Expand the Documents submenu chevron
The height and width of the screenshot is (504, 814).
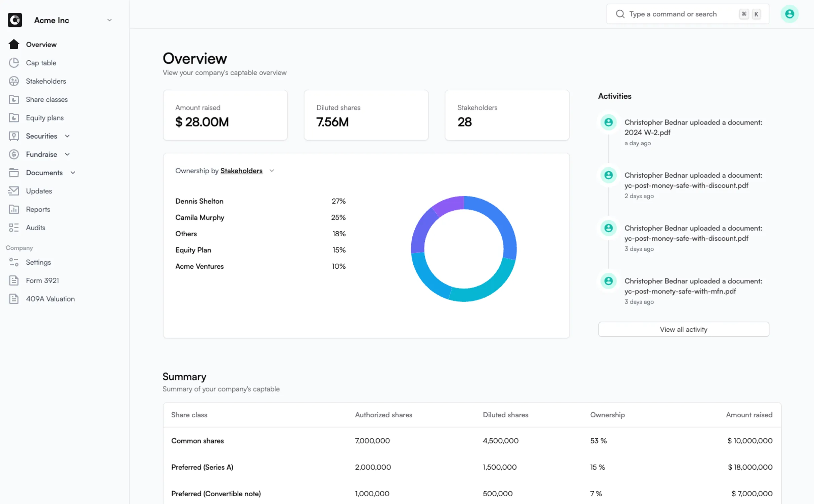73,173
